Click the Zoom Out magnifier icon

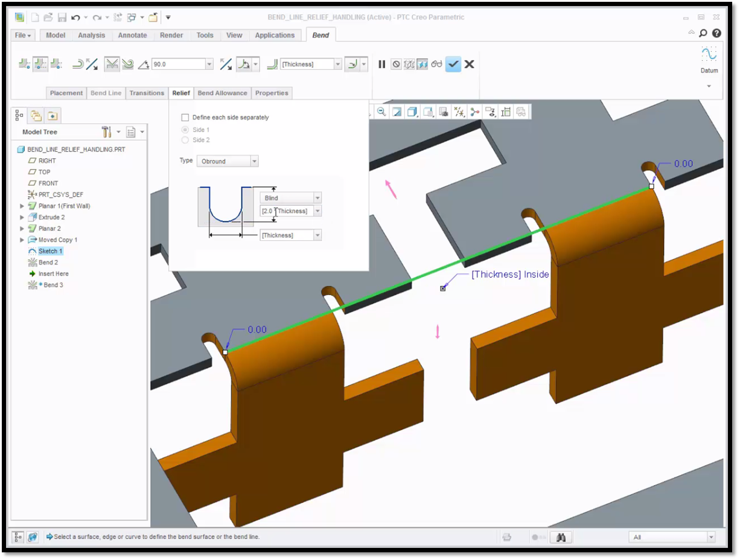pos(381,112)
